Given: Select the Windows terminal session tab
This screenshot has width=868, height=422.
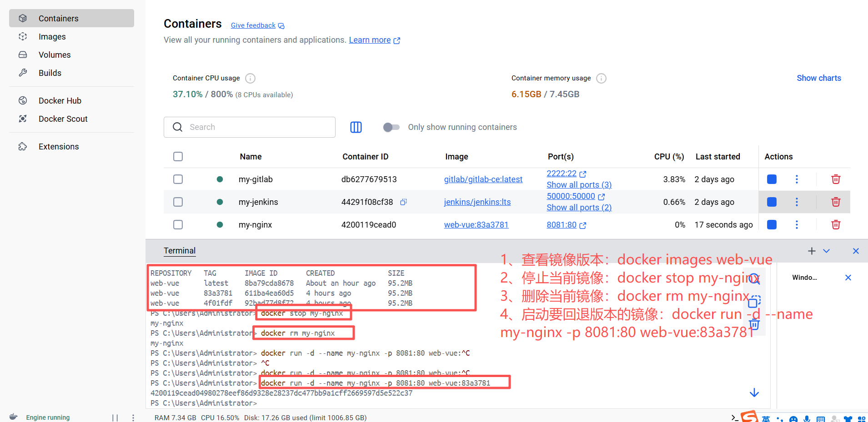Looking at the screenshot, I should coord(804,278).
